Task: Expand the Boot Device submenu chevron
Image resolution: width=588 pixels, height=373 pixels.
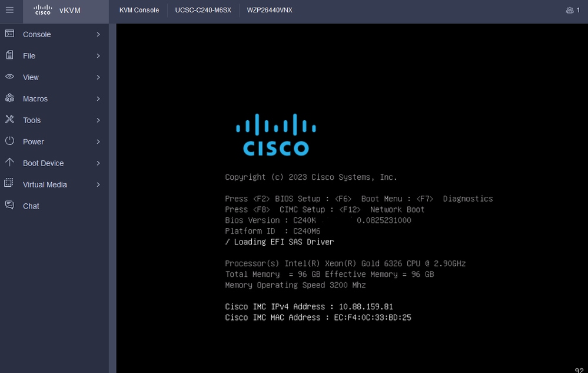Action: [98, 163]
